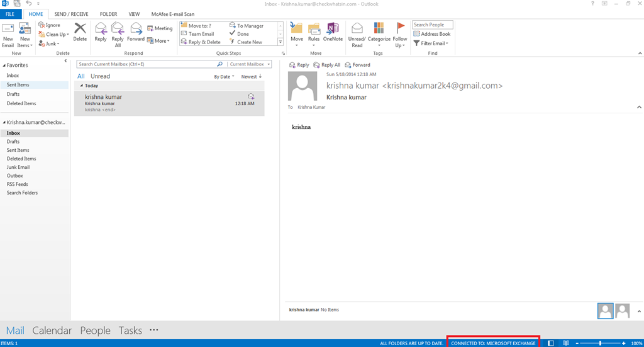Collapse the ribbon
This screenshot has height=347, width=644.
(x=640, y=53)
